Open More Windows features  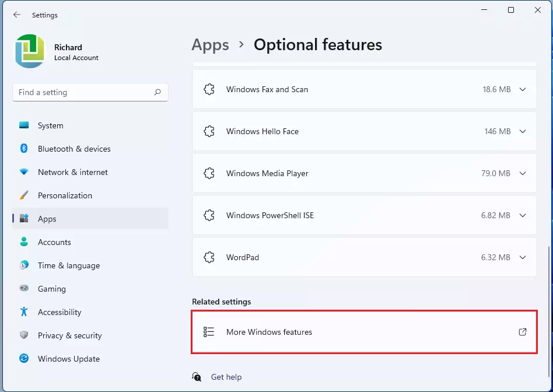[365, 332]
